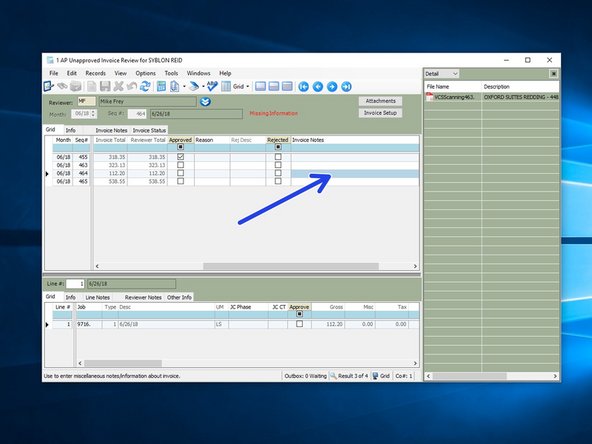The height and width of the screenshot is (444, 592).
Task: Toggle Approved checkbox for Seq 463
Action: (180, 165)
